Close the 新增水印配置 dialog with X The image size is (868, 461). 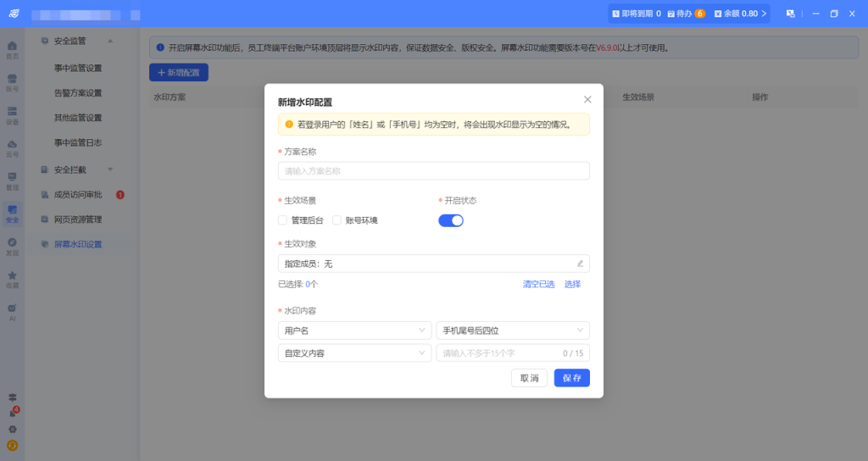coord(587,99)
